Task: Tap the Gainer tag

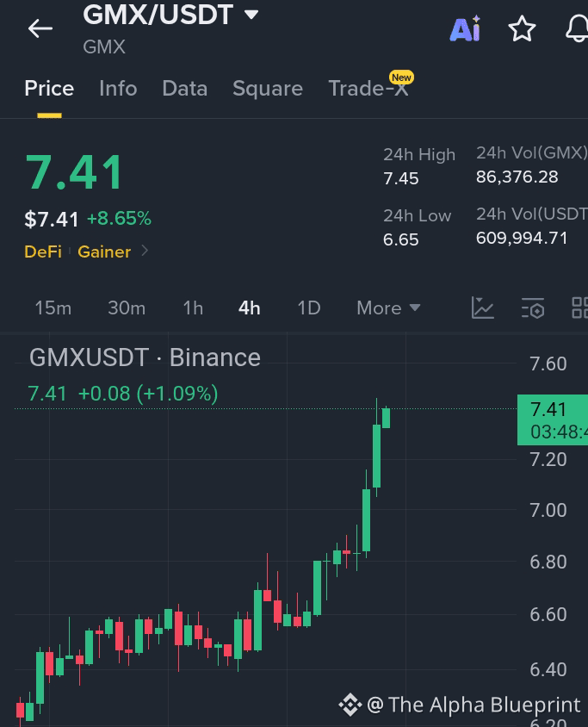Action: [104, 252]
